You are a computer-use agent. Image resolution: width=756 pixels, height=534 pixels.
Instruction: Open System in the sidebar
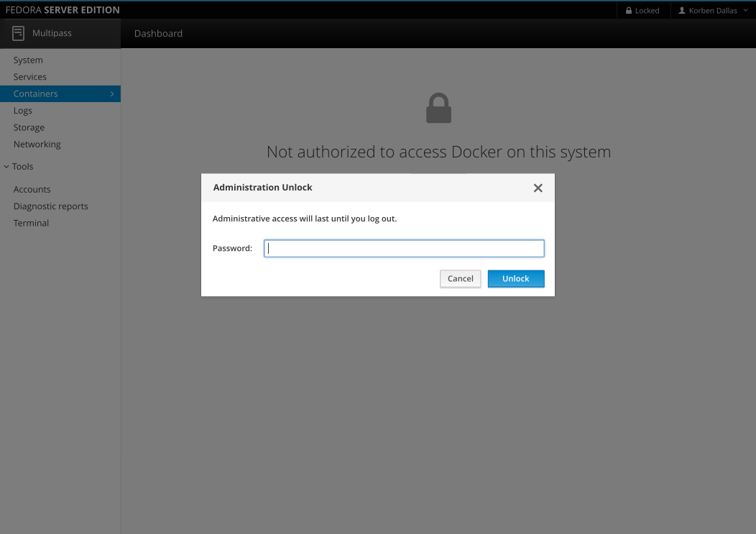28,60
